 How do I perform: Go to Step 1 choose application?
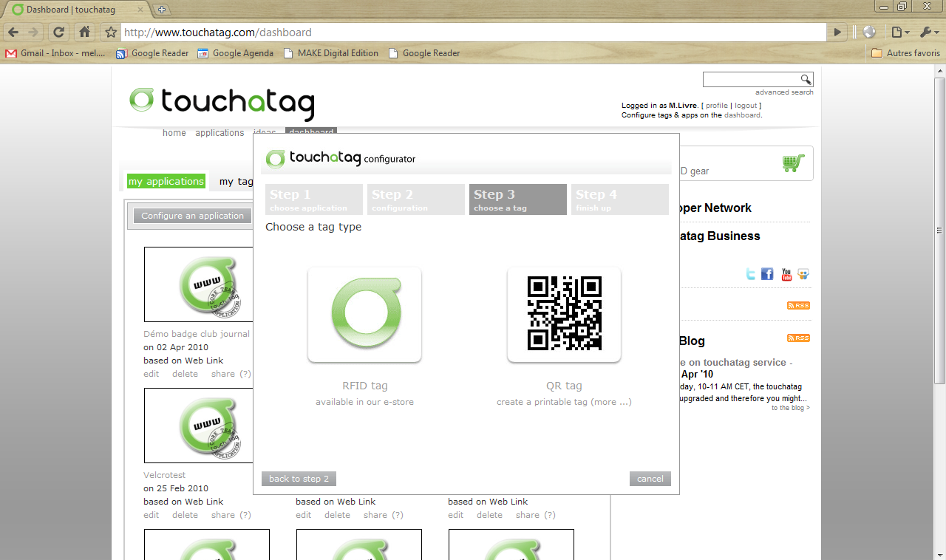[x=314, y=199]
